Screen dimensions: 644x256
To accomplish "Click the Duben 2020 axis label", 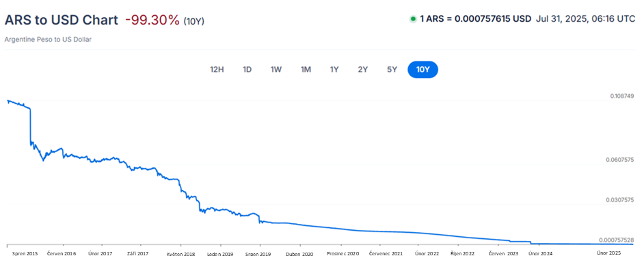I will [x=299, y=253].
